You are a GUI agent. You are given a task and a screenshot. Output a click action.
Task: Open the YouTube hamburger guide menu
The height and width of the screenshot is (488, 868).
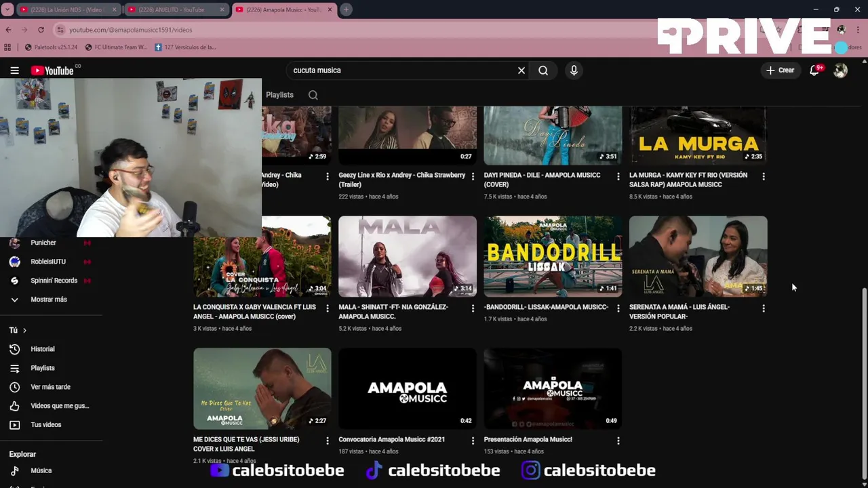tap(14, 70)
